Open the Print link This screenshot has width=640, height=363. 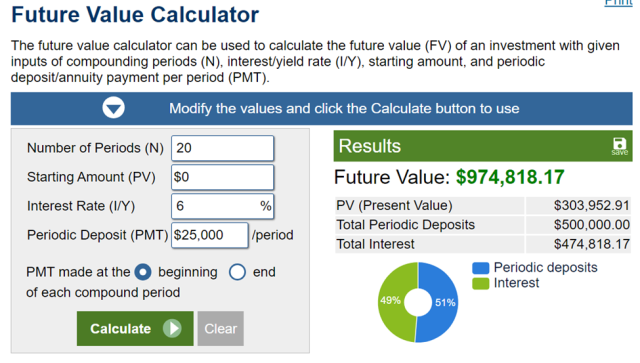pyautogui.click(x=618, y=2)
